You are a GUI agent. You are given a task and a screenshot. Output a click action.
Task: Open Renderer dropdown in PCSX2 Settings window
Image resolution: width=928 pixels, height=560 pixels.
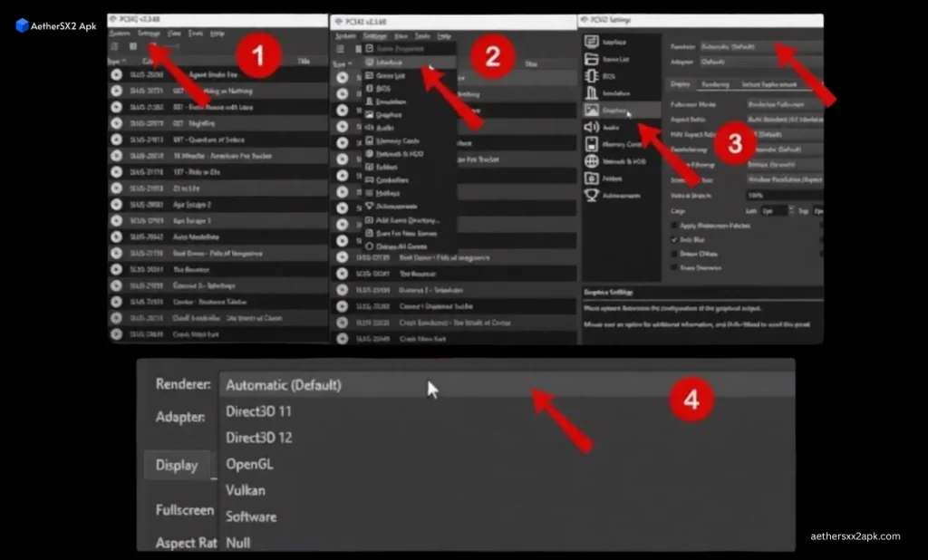click(761, 47)
